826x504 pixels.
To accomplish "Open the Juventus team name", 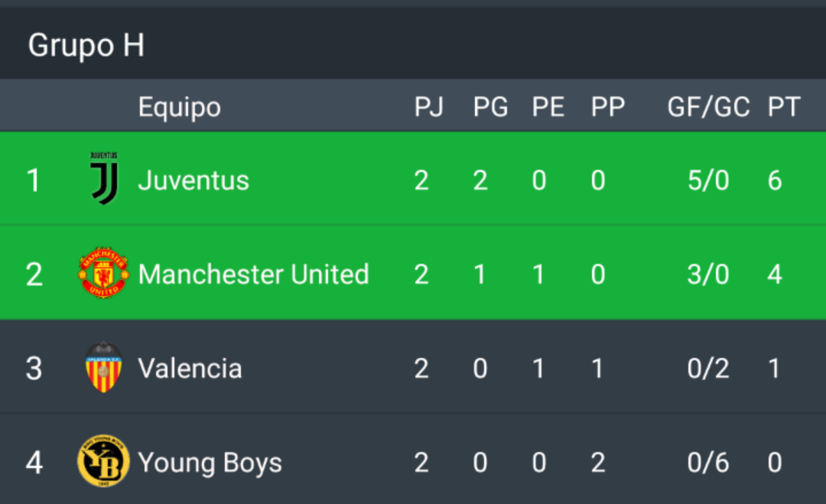I will (x=193, y=180).
